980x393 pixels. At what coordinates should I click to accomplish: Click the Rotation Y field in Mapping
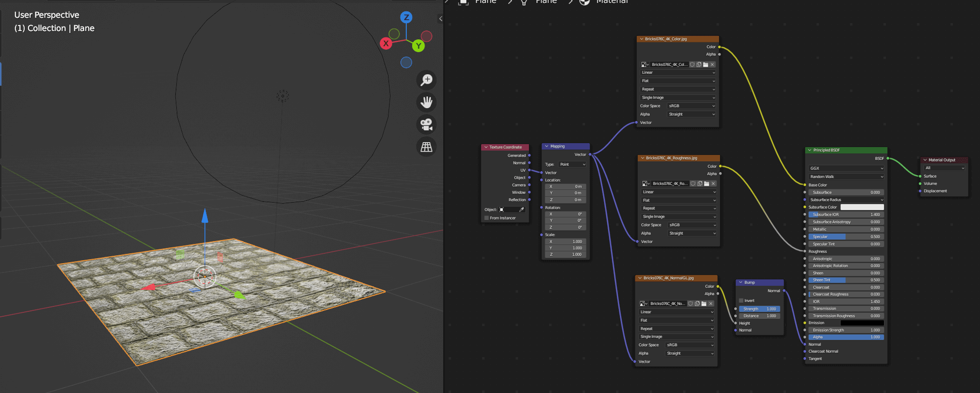pyautogui.click(x=565, y=220)
